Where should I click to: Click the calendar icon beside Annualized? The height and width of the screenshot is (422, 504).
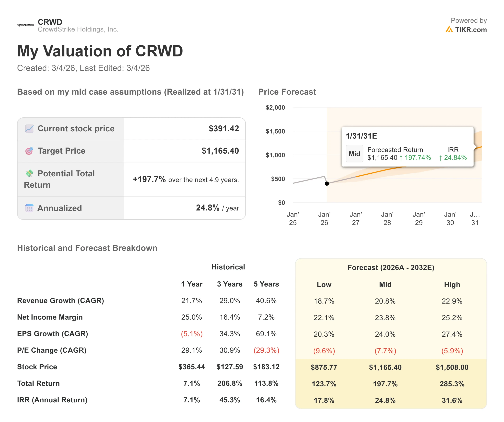[29, 208]
